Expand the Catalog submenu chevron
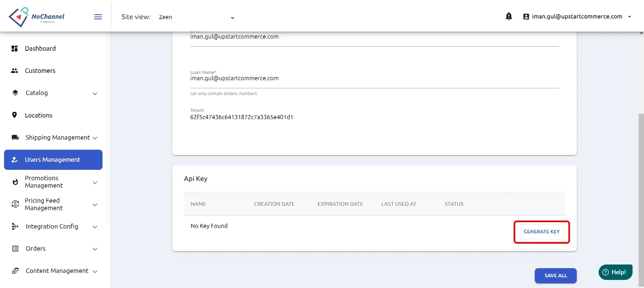The image size is (644, 288). coord(95,94)
